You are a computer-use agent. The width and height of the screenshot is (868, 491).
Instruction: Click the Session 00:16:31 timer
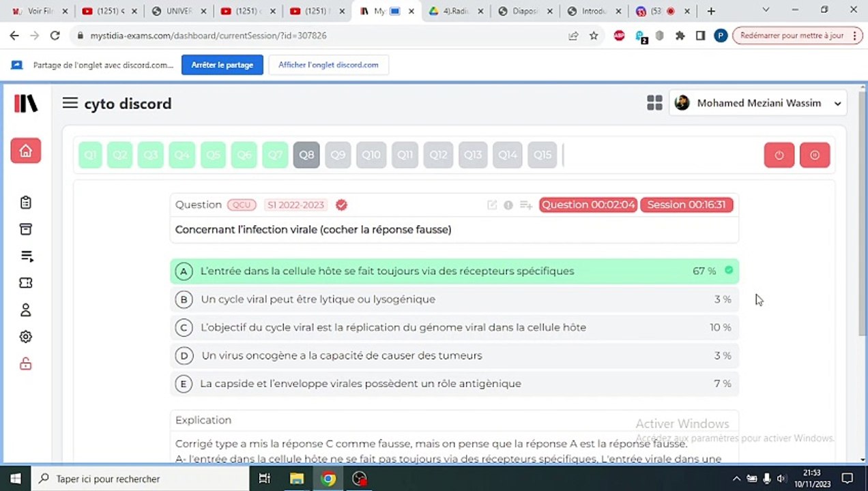[x=686, y=205]
